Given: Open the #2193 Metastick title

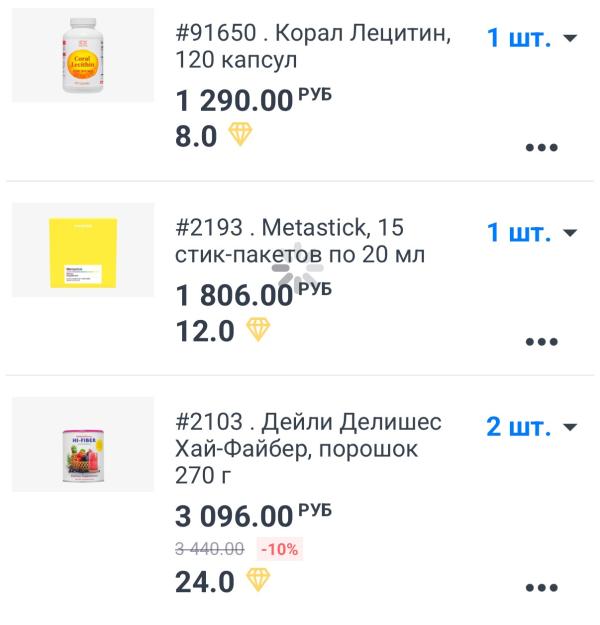Looking at the screenshot, I should [x=300, y=241].
